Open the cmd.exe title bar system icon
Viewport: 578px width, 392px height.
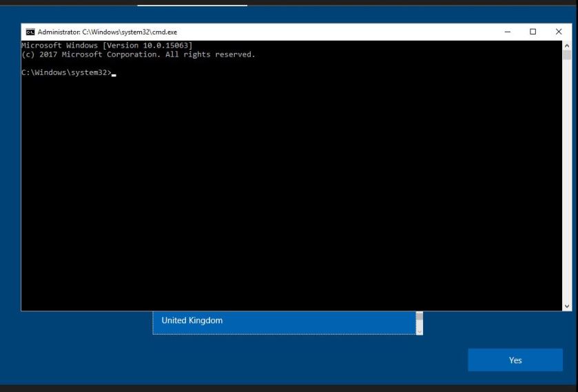28,32
